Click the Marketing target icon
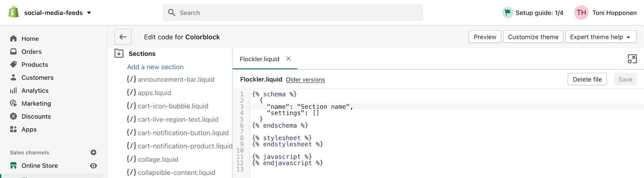The height and width of the screenshot is (178, 644). tap(14, 103)
